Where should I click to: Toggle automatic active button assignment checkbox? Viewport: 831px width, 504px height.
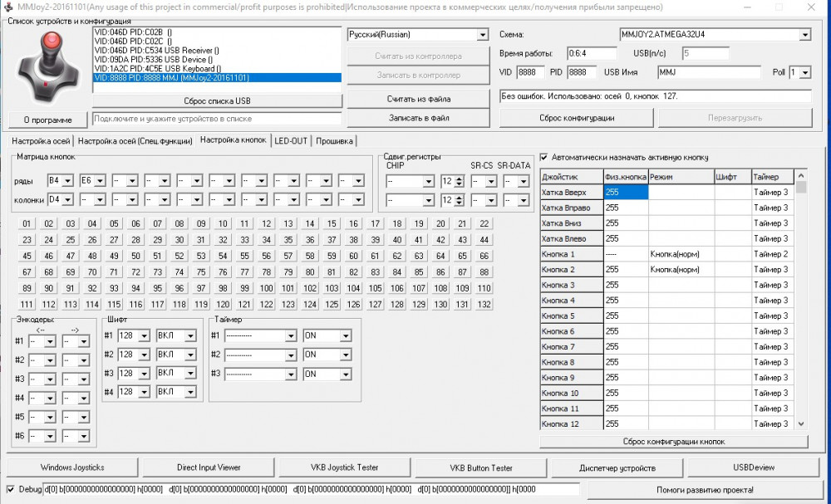[544, 157]
